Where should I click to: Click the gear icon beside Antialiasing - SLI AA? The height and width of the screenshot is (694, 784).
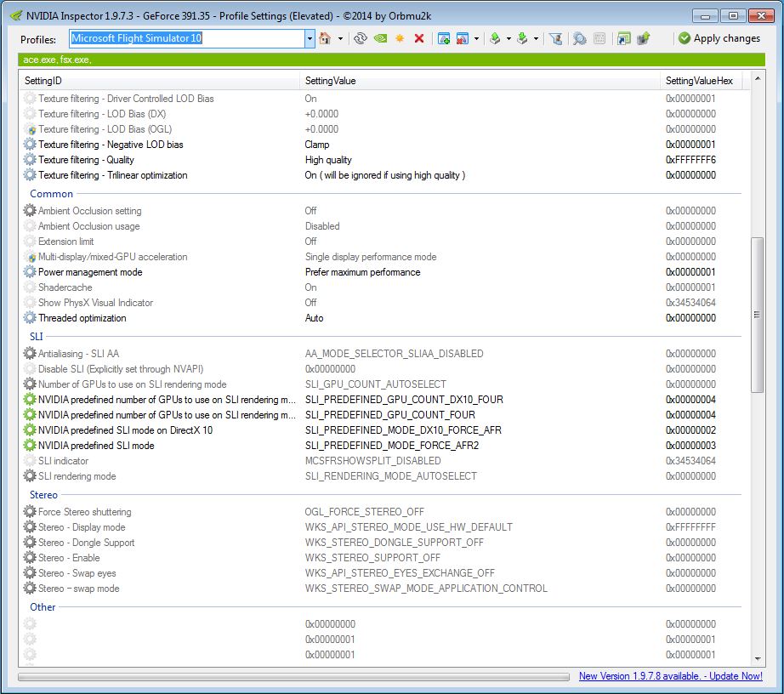(x=30, y=353)
